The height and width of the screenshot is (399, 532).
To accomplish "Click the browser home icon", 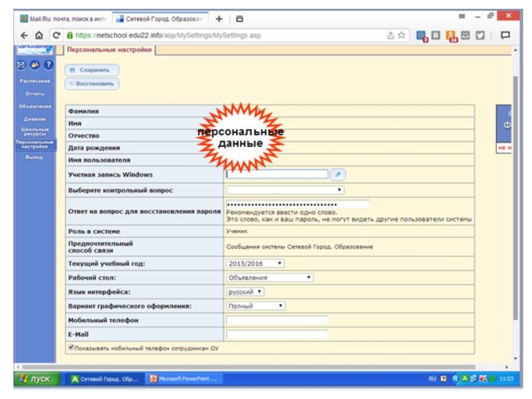I will [39, 35].
